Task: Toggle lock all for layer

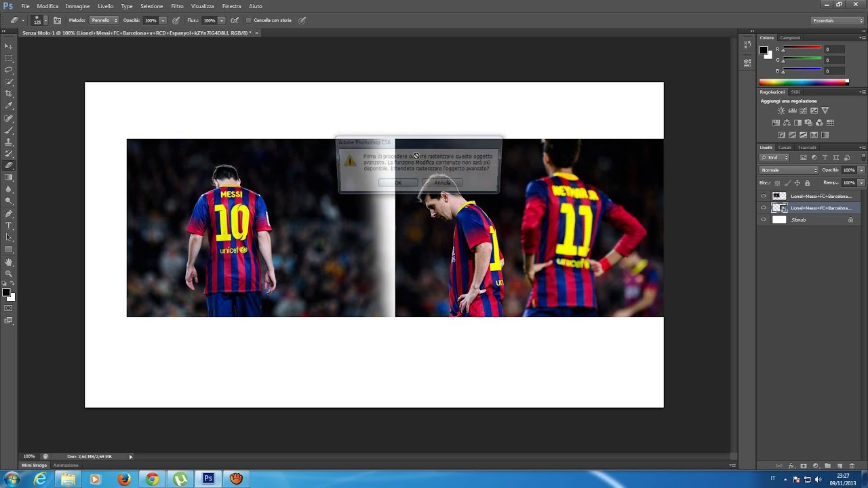Action: [807, 183]
